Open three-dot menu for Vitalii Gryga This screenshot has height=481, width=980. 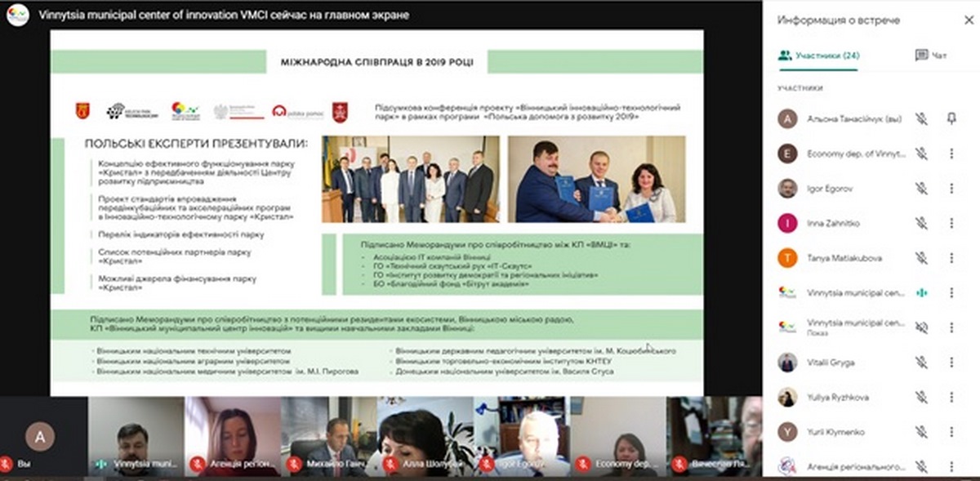(951, 362)
